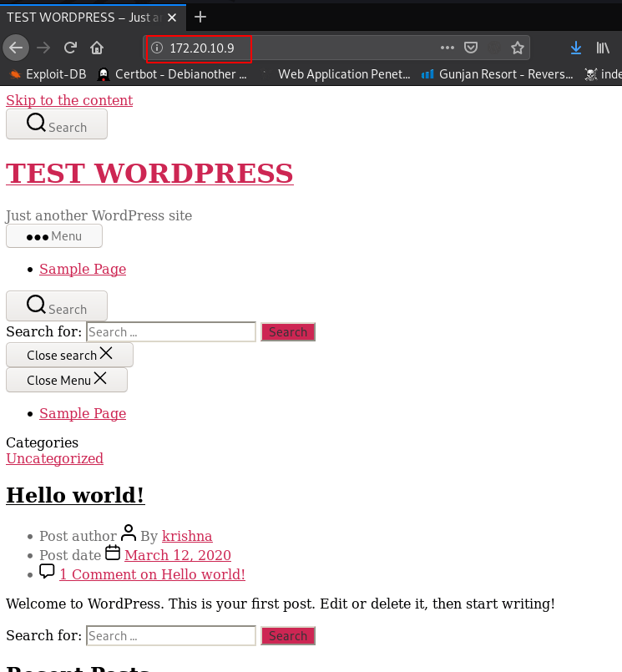This screenshot has width=622, height=672.
Task: Open the Sample Page link below Close Menu
Action: (x=83, y=413)
